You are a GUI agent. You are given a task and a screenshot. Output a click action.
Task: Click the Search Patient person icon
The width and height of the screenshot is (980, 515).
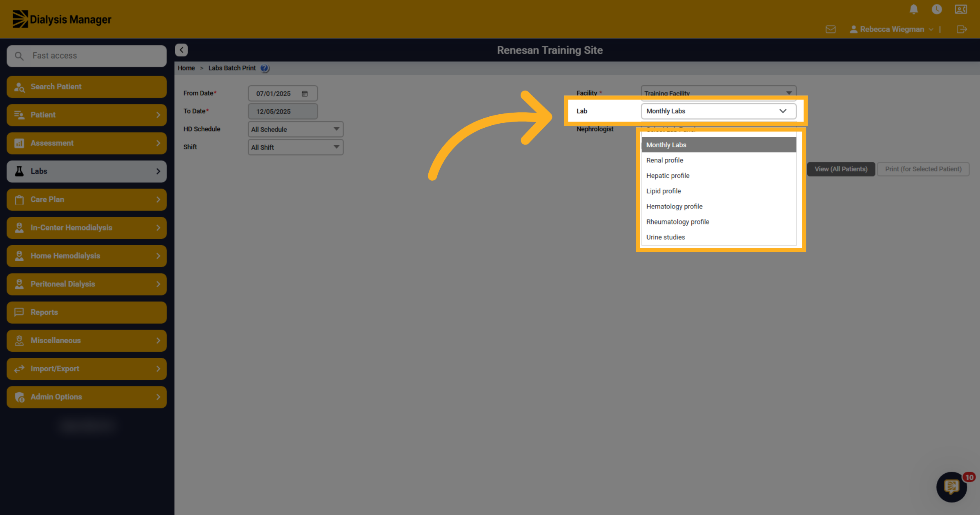coord(20,87)
